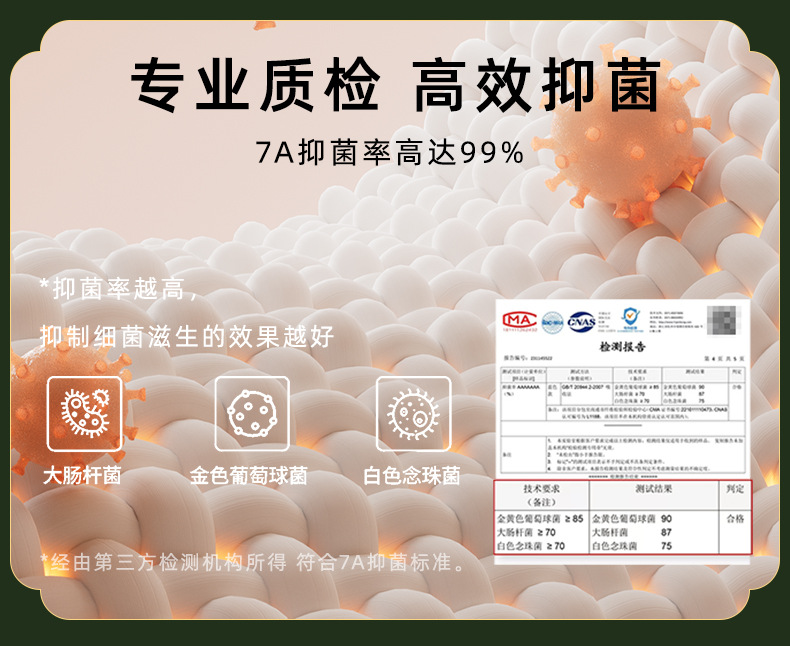Click the Candida albicans icon

(413, 414)
